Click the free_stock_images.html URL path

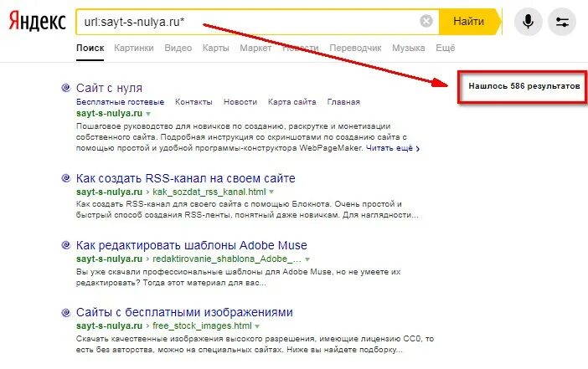tap(202, 326)
